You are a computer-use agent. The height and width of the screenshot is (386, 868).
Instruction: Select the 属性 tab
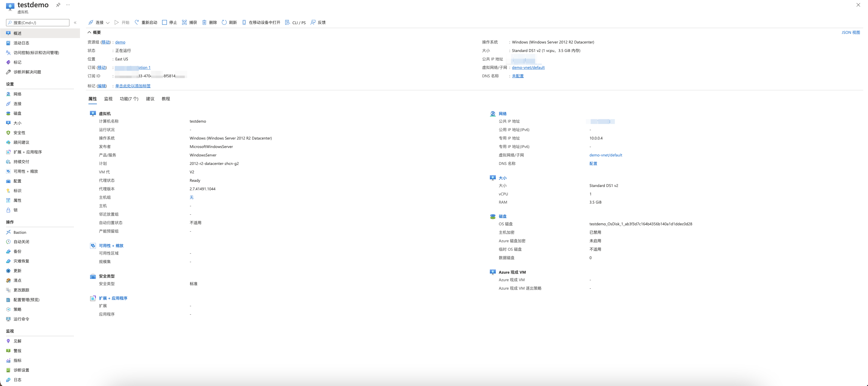pyautogui.click(x=92, y=99)
